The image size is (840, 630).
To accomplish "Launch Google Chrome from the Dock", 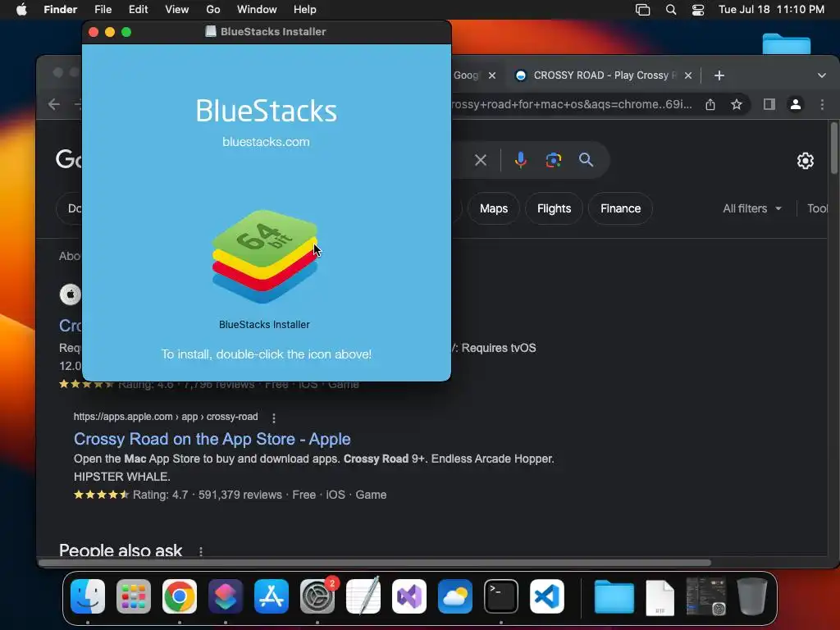I will (x=180, y=596).
